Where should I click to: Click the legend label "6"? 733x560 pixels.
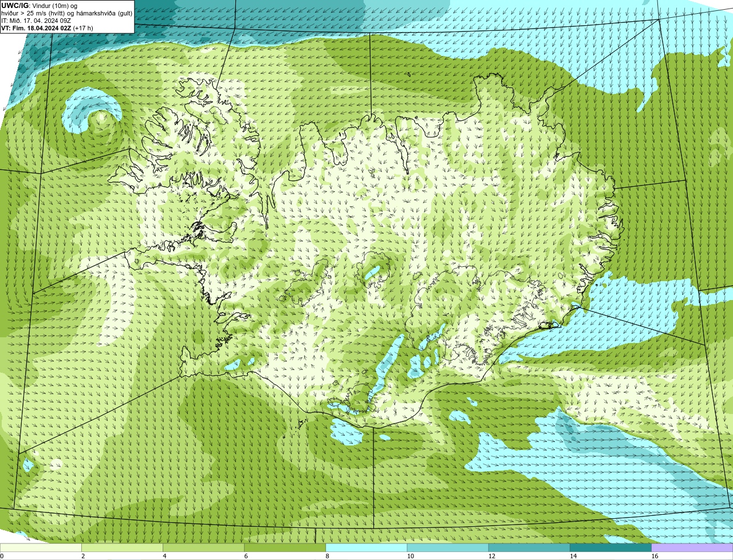246,556
